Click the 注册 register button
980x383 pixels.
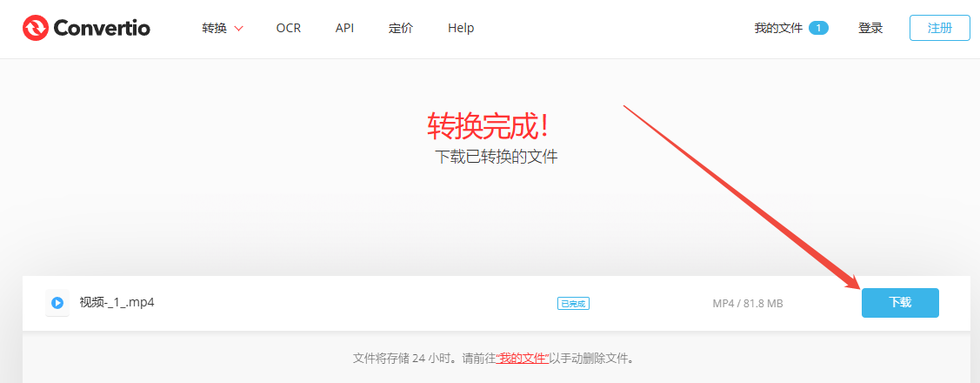[x=939, y=28]
